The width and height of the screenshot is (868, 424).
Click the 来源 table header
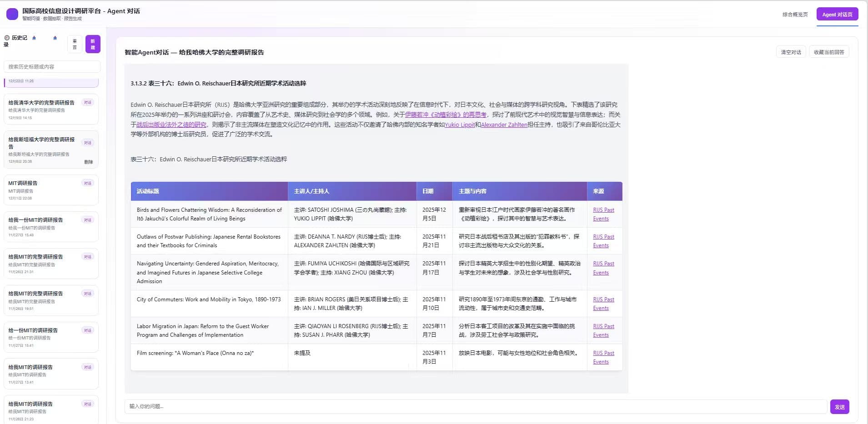pyautogui.click(x=605, y=191)
